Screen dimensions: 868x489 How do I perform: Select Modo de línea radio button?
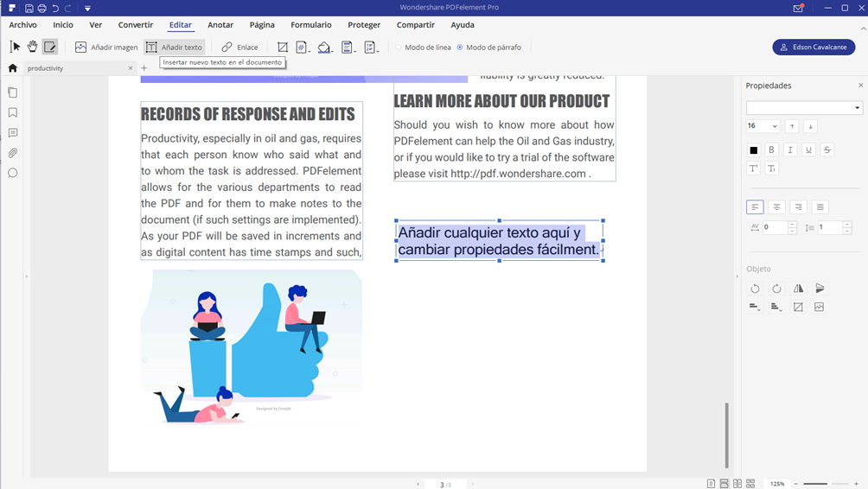click(399, 48)
